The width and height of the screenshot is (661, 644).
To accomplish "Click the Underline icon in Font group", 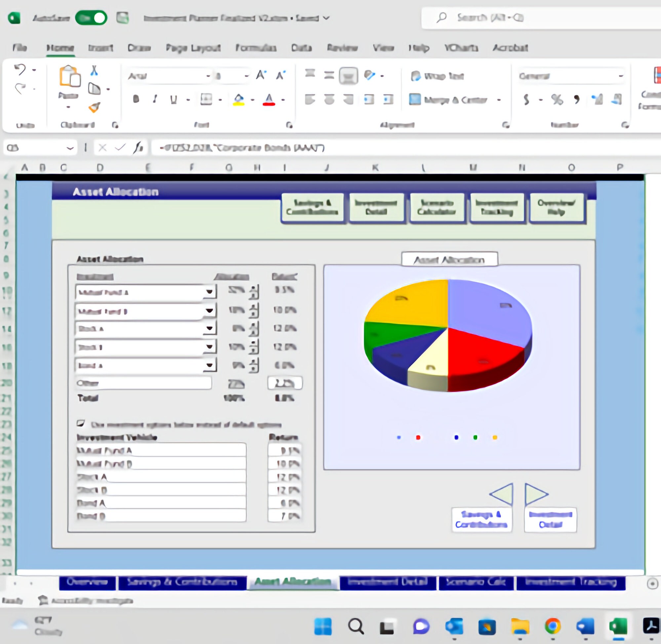I will pos(173,99).
